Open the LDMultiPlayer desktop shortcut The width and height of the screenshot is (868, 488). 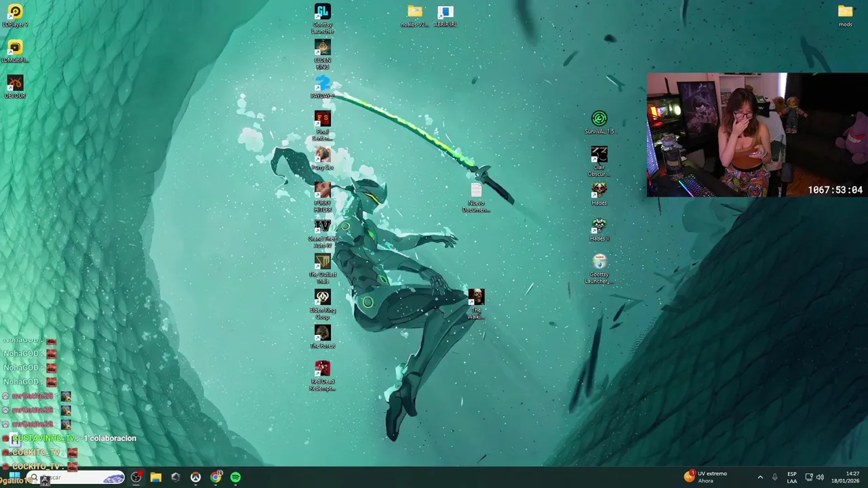tap(15, 52)
